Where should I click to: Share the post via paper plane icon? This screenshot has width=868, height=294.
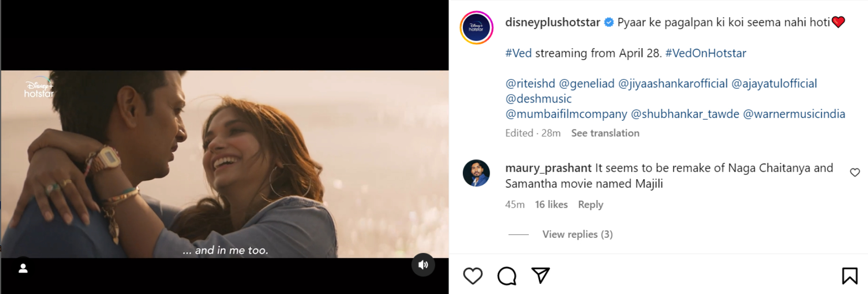tap(541, 275)
